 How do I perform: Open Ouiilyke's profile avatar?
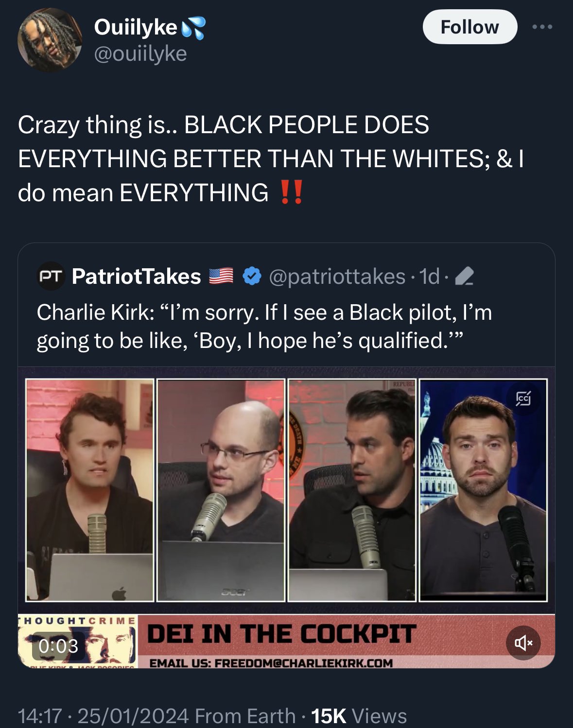click(x=50, y=40)
